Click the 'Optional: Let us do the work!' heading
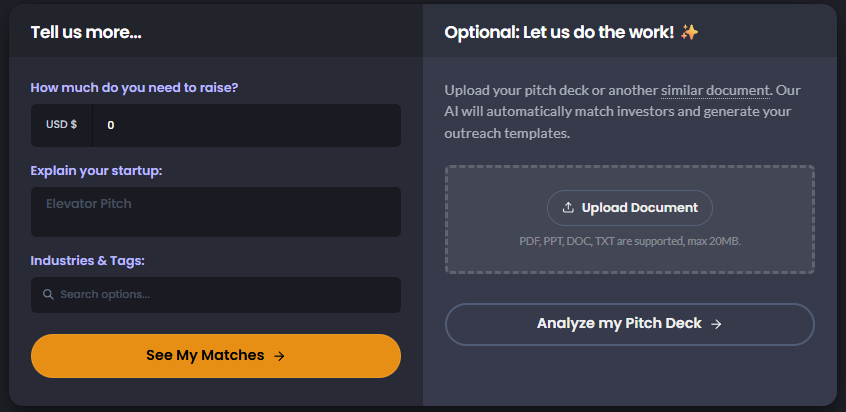The height and width of the screenshot is (412, 846). pyautogui.click(x=560, y=32)
